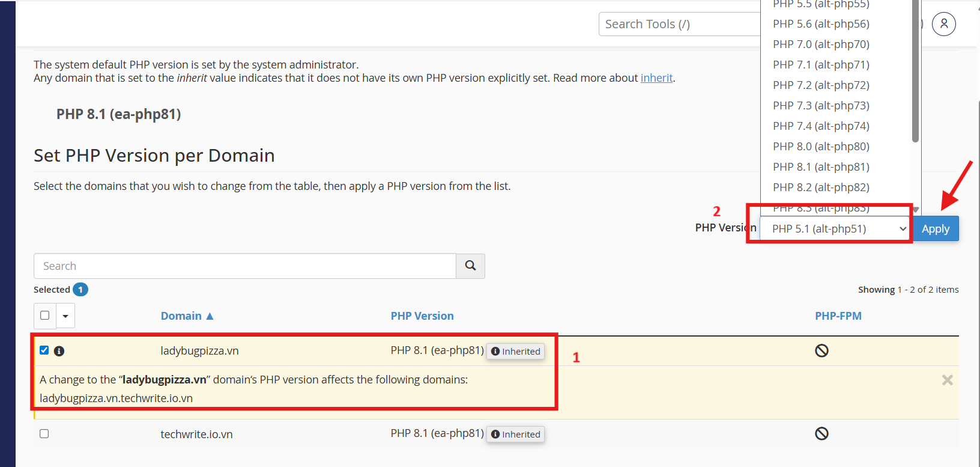
Task: Sort table by PHP Version column
Action: coord(422,316)
